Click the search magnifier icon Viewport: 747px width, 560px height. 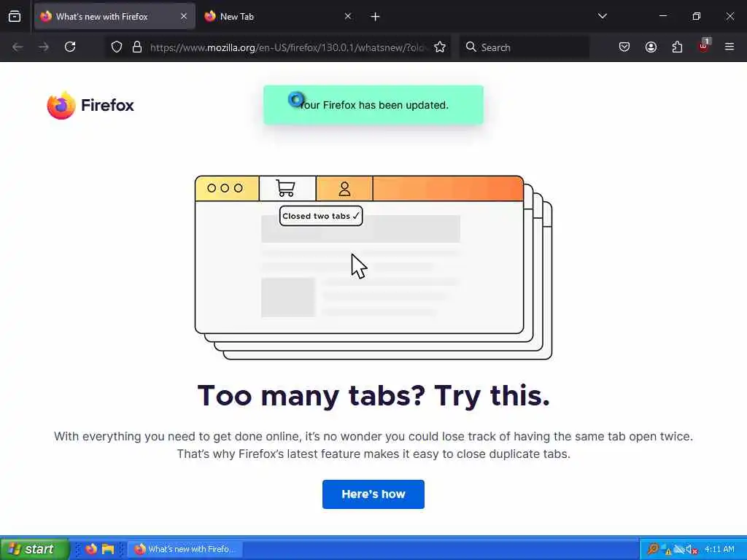coord(471,47)
